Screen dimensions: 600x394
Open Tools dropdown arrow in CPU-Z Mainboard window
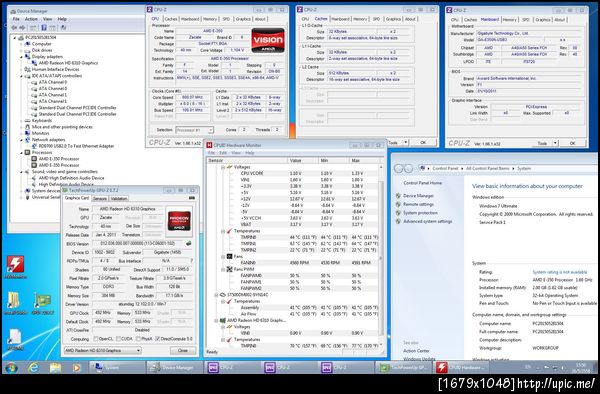point(555,143)
